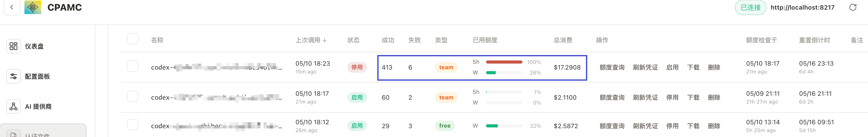The height and width of the screenshot is (137, 868).
Task: Click the refresh icon beside localhost URL
Action: (x=852, y=7)
